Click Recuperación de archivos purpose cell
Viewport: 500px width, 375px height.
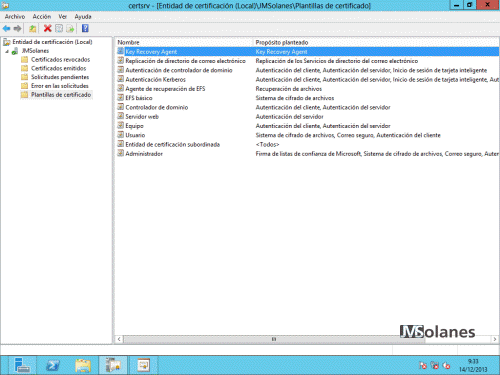pyautogui.click(x=289, y=89)
